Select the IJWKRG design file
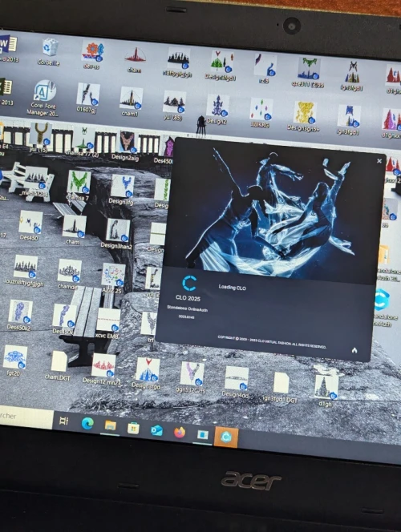401x532 pixels. (x=261, y=113)
